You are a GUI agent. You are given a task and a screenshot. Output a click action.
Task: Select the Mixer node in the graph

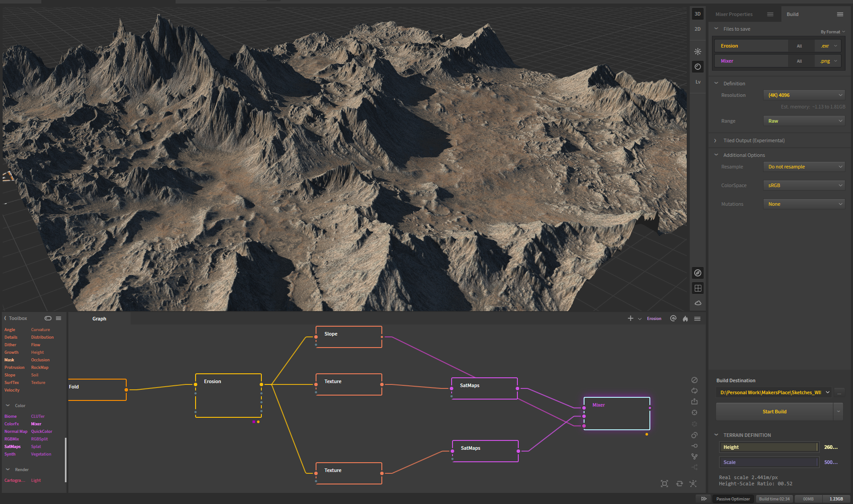617,413
